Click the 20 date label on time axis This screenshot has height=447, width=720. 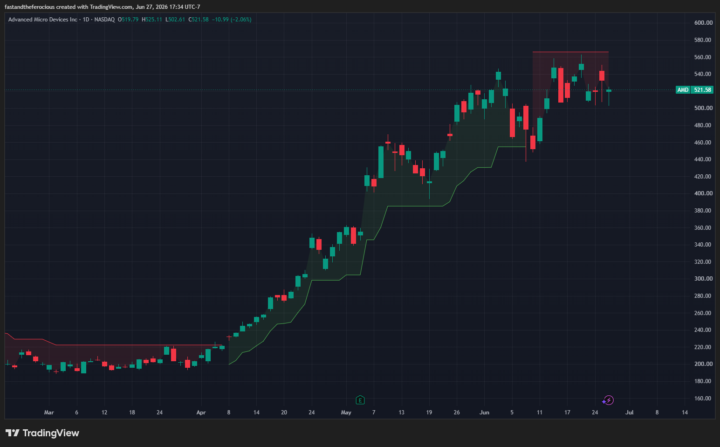[x=284, y=413]
